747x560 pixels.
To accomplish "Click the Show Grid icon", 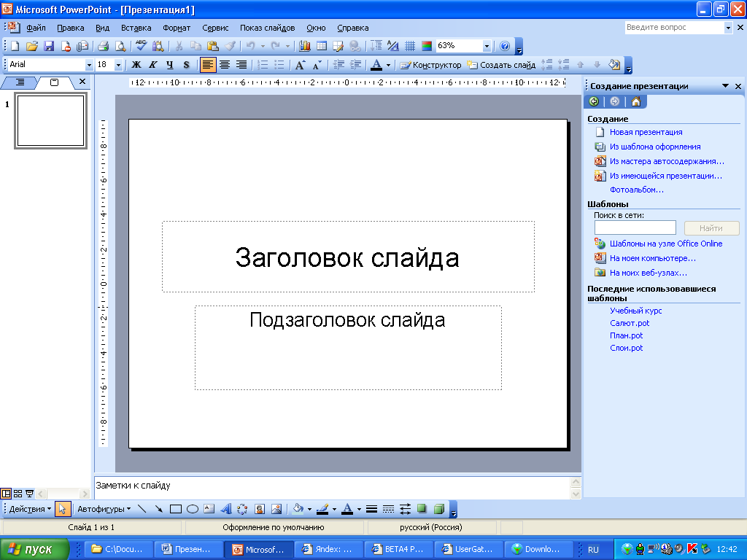I will click(410, 46).
